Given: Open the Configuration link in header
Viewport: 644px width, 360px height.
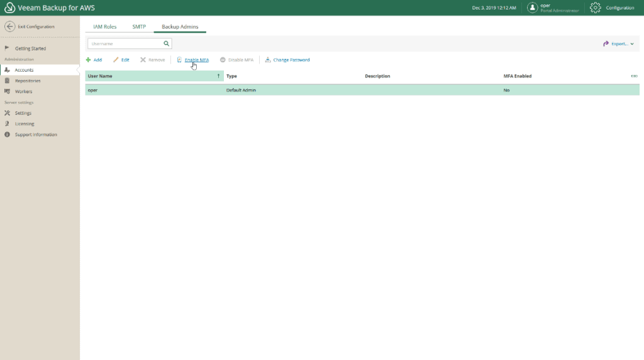Looking at the screenshot, I should tap(619, 8).
